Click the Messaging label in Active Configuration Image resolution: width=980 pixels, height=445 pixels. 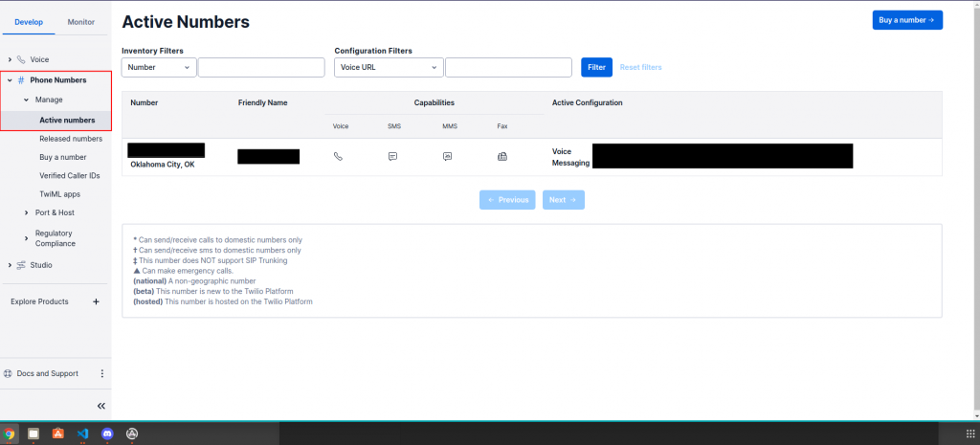click(x=570, y=163)
